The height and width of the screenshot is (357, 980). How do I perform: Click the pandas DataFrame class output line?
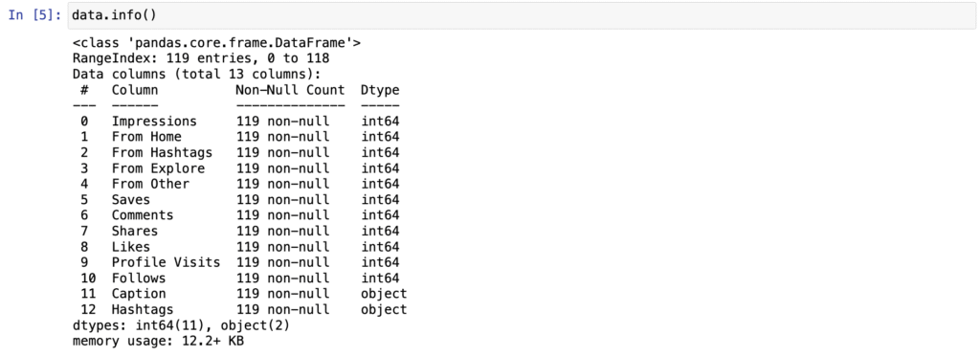(216, 43)
